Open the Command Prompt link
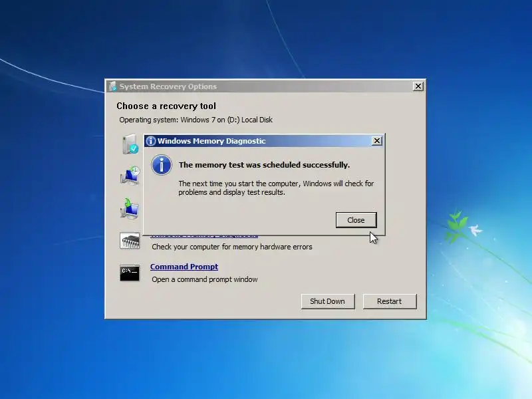 point(184,267)
